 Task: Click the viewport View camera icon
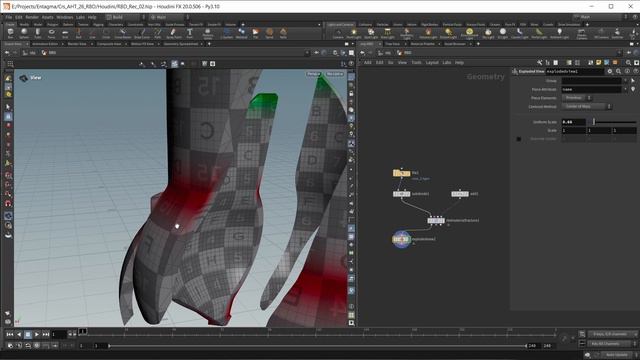click(23, 78)
